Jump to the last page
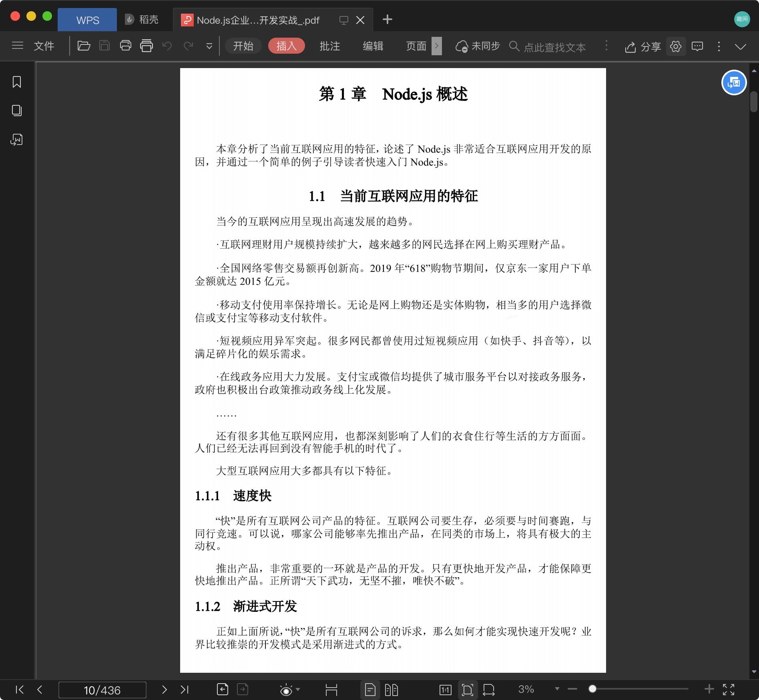This screenshot has width=759, height=700. click(185, 690)
